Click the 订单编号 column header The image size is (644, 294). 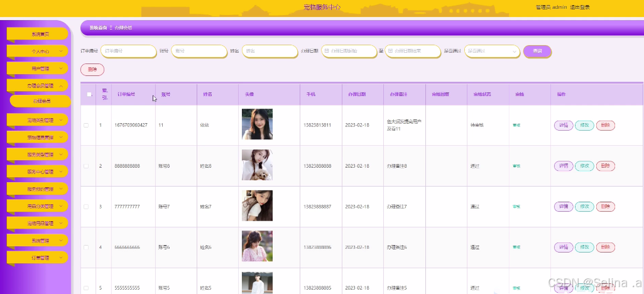coord(126,94)
